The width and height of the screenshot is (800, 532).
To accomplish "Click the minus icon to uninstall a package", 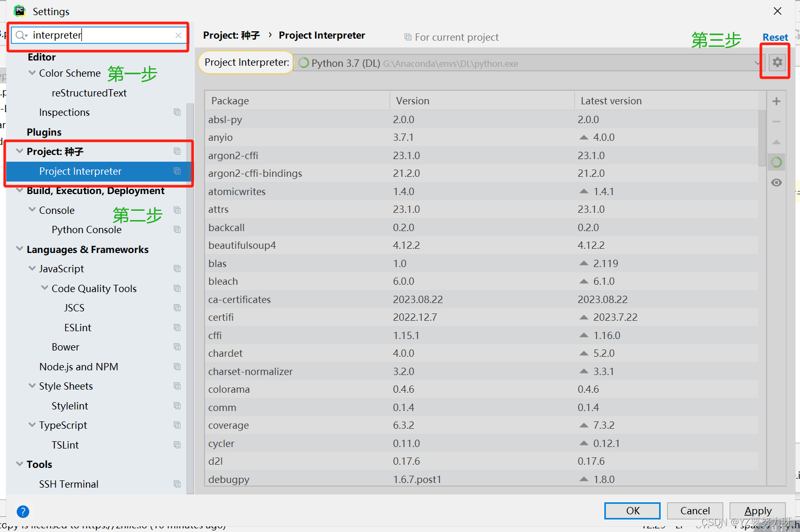I will 777,122.
